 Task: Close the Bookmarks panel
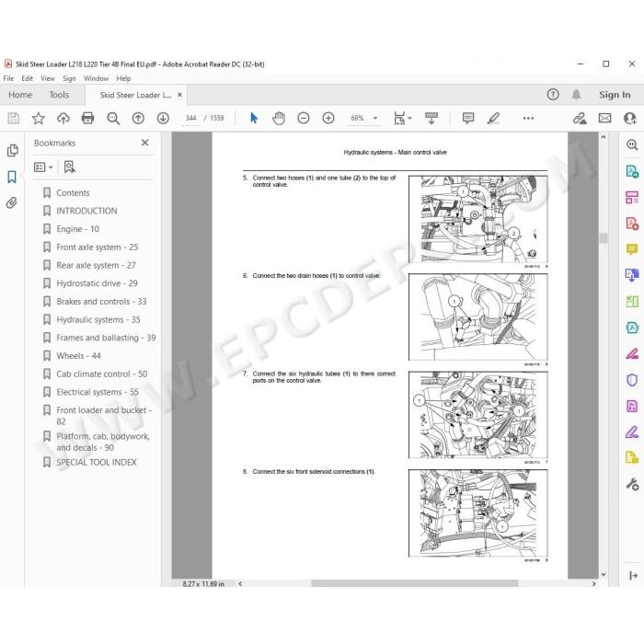click(x=145, y=143)
